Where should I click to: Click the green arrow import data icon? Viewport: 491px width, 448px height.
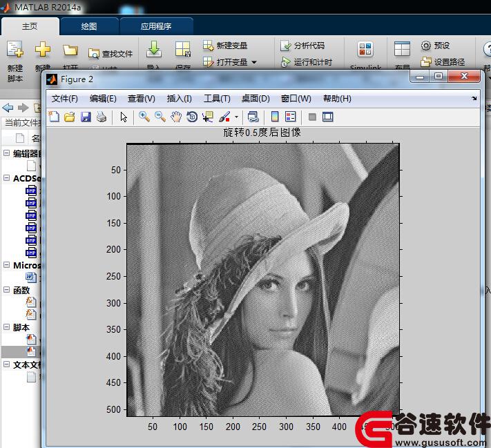154,50
